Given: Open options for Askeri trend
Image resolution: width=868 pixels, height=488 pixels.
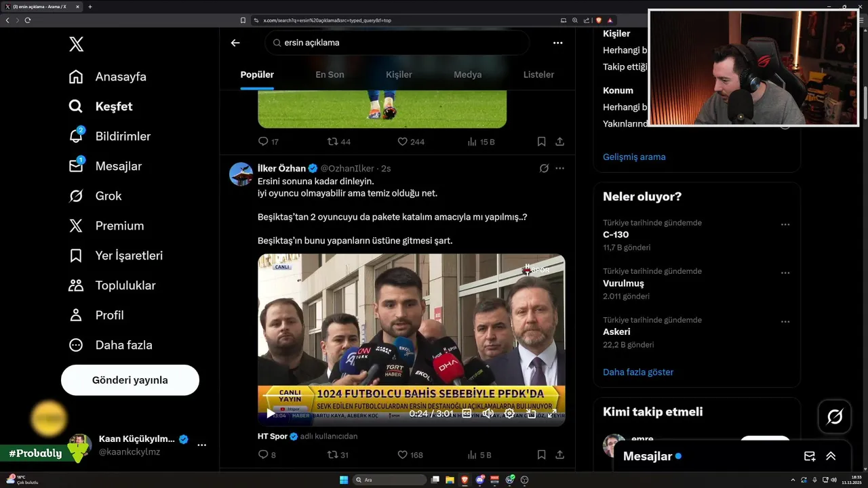Looking at the screenshot, I should point(785,322).
